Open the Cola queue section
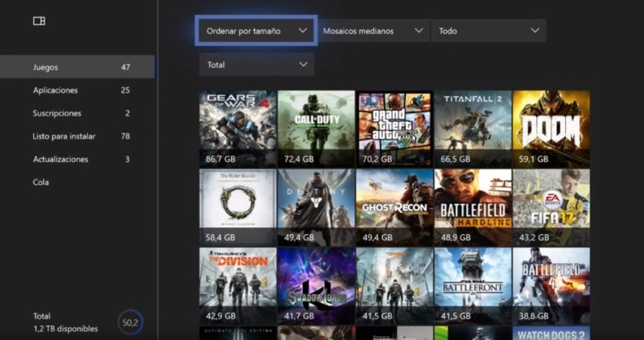 pos(77,182)
